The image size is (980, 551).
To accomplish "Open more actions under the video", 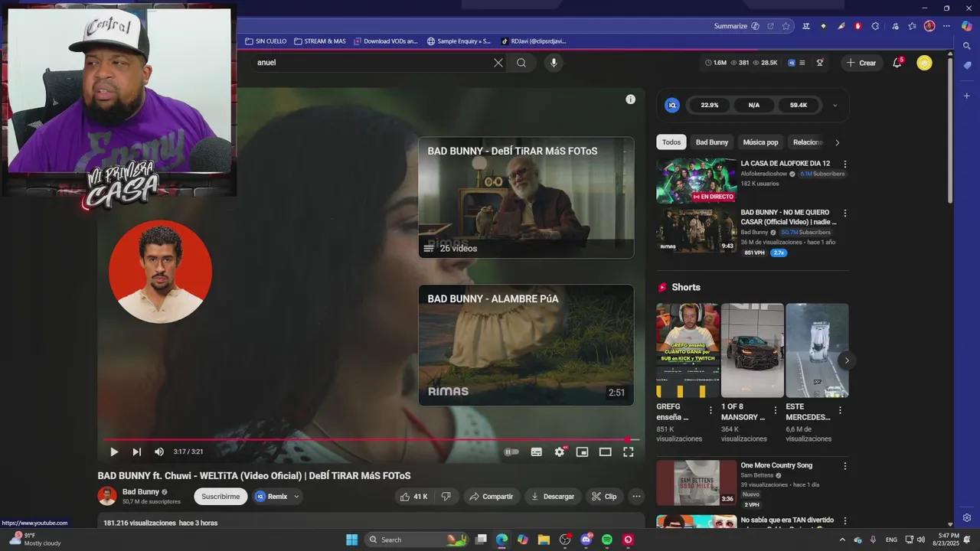I will click(636, 497).
